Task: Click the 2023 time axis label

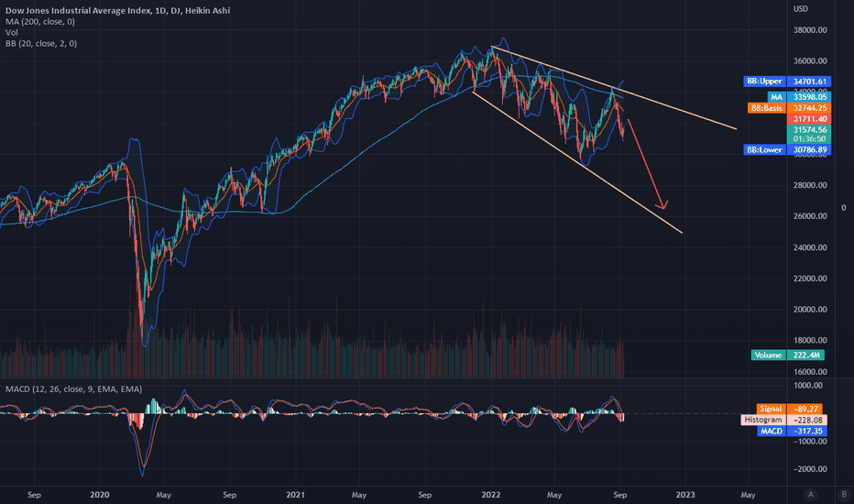Action: [x=685, y=495]
